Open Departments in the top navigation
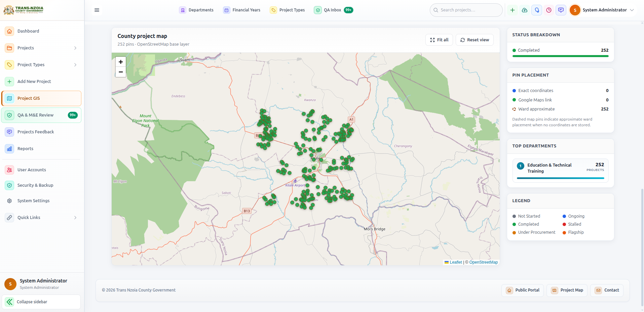This screenshot has width=644, height=312. point(196,10)
